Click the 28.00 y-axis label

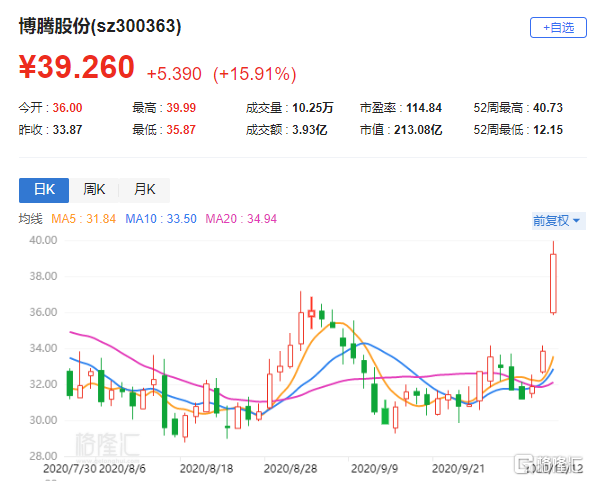pos(43,456)
